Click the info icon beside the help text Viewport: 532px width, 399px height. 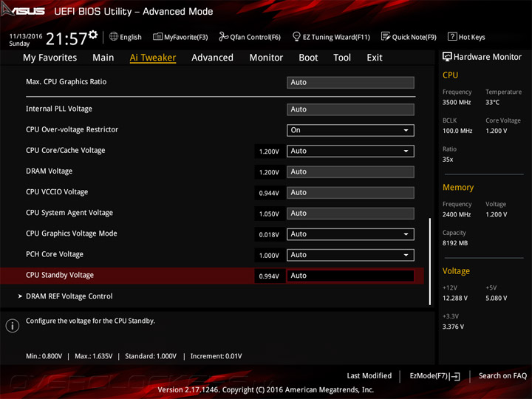click(x=13, y=326)
